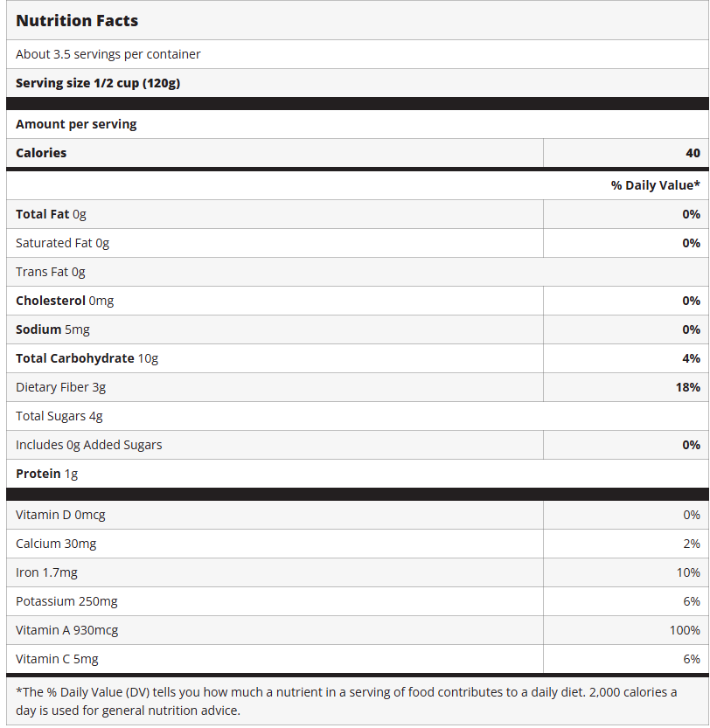Click the Nutrition Facts heading
The width and height of the screenshot is (710, 728).
click(77, 20)
